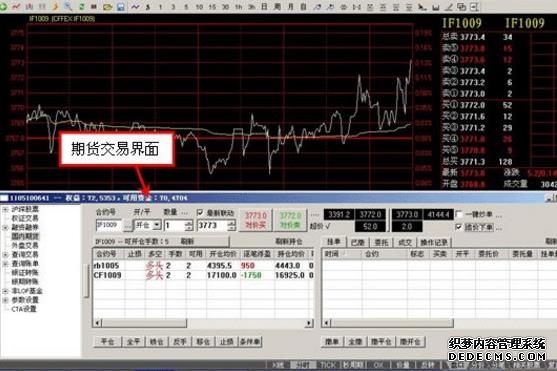557x371 pixels.
Task: Select the daily 日 period
Action: click(264, 6)
